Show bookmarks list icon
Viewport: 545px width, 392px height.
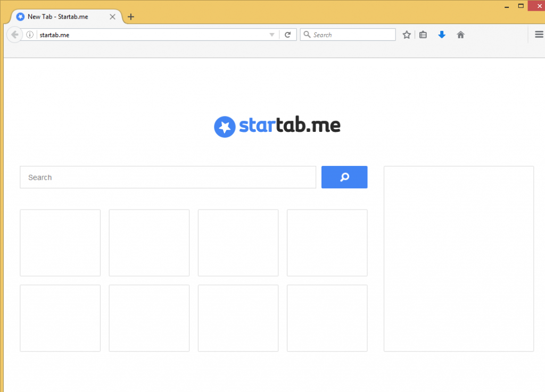423,35
